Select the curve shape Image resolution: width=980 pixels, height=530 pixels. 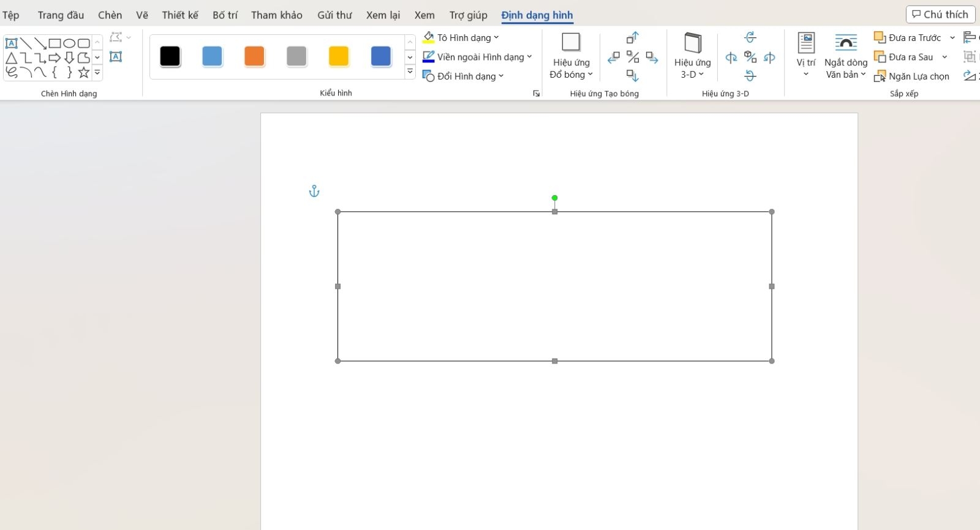(40, 72)
